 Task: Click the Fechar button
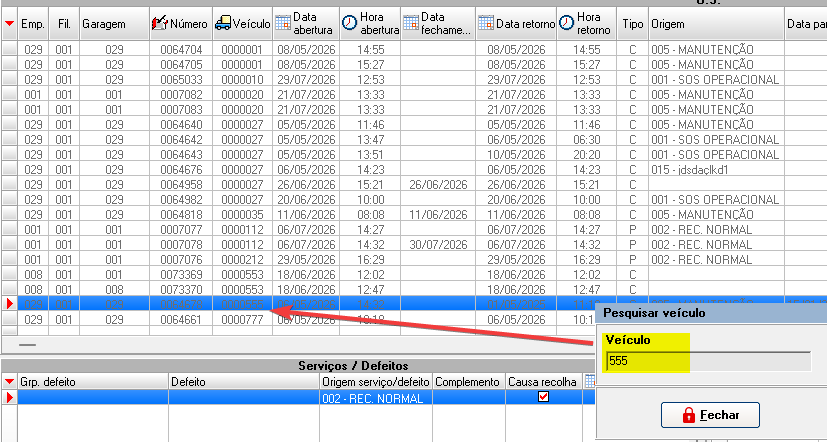coord(710,415)
